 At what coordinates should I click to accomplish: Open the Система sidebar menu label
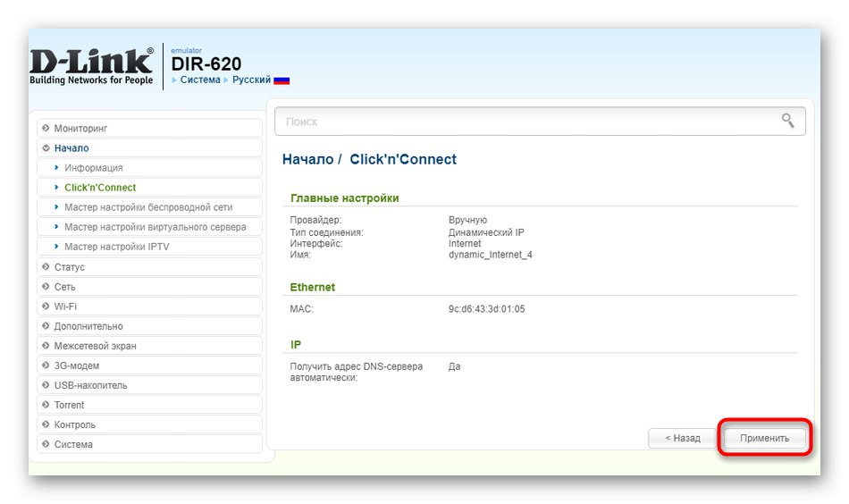73,444
